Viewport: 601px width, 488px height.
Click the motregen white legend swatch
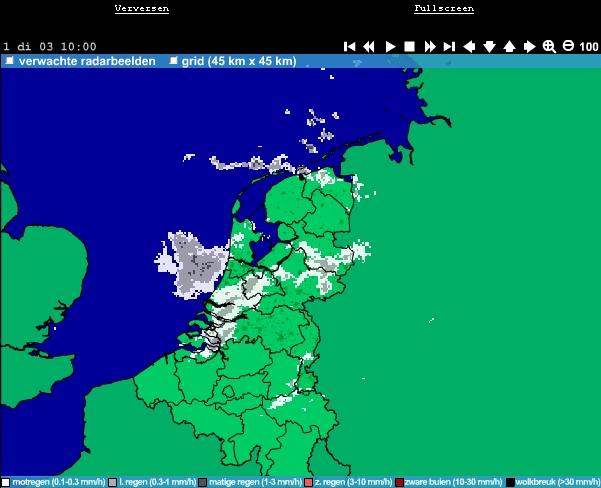coord(6,482)
